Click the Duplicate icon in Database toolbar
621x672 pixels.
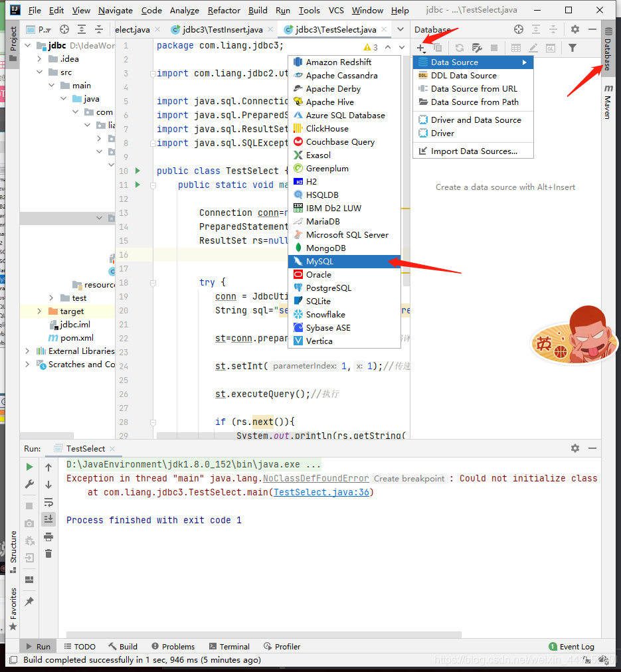[x=438, y=48]
